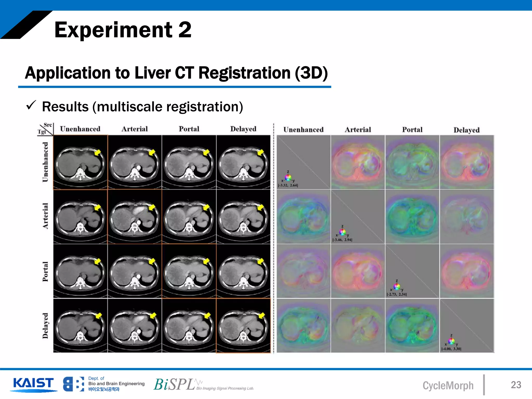Click the Unenhanced column header in CT grid
This screenshot has width=532, height=399.
(x=80, y=129)
